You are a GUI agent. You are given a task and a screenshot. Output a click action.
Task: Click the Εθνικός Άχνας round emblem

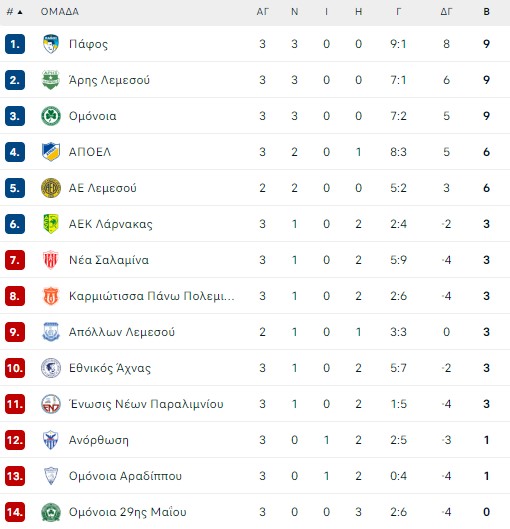(x=51, y=368)
